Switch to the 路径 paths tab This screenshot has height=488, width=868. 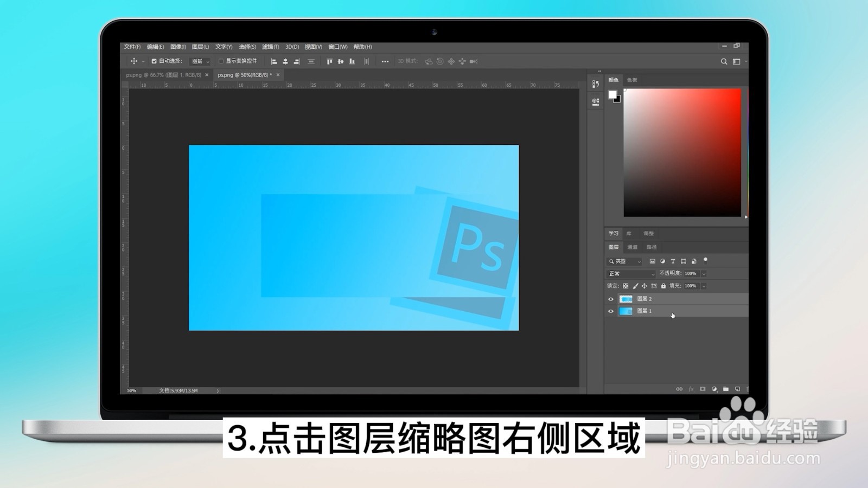point(652,247)
